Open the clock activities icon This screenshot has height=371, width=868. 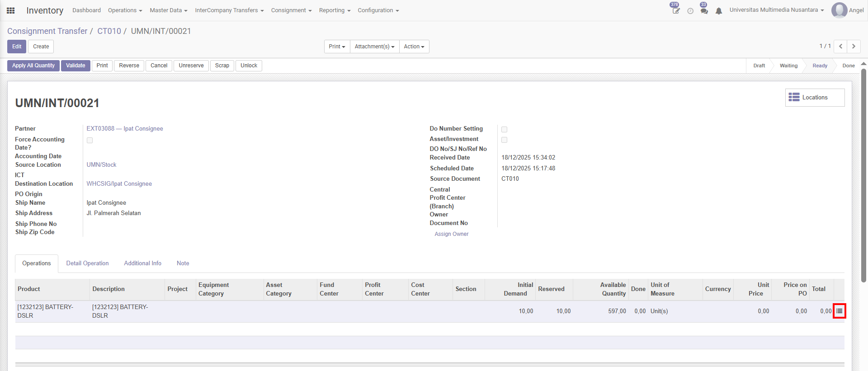[x=690, y=11]
